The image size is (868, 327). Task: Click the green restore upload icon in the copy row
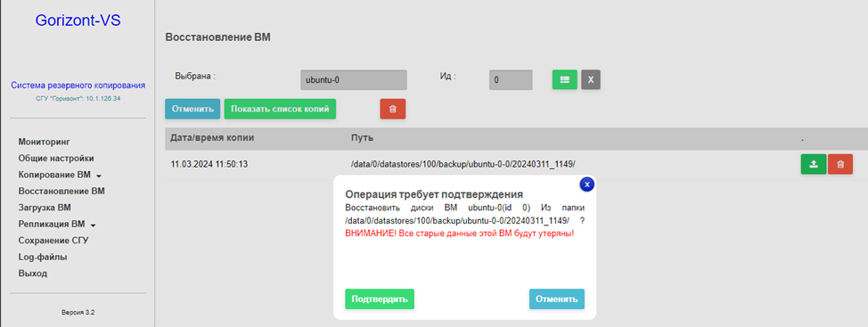click(814, 164)
